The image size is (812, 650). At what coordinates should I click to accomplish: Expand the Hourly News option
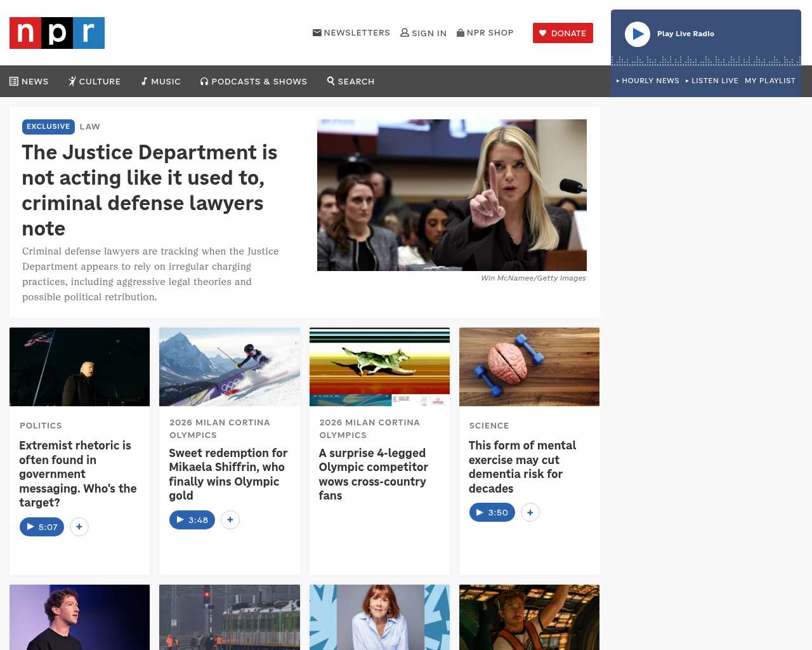tap(648, 81)
